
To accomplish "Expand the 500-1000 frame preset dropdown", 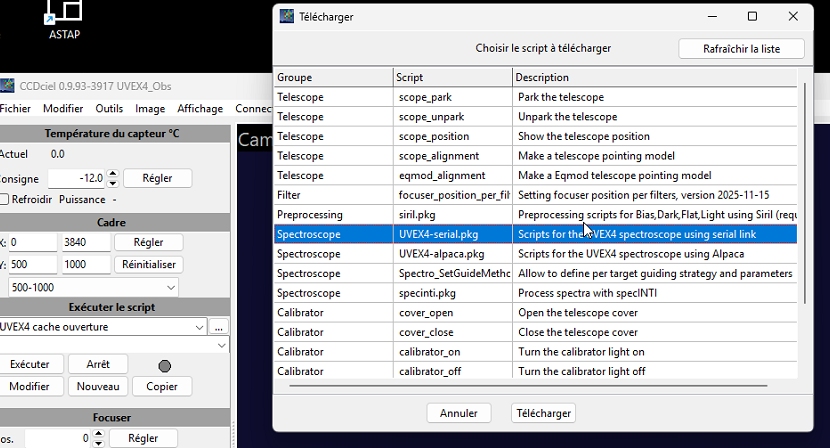I will pyautogui.click(x=170, y=288).
